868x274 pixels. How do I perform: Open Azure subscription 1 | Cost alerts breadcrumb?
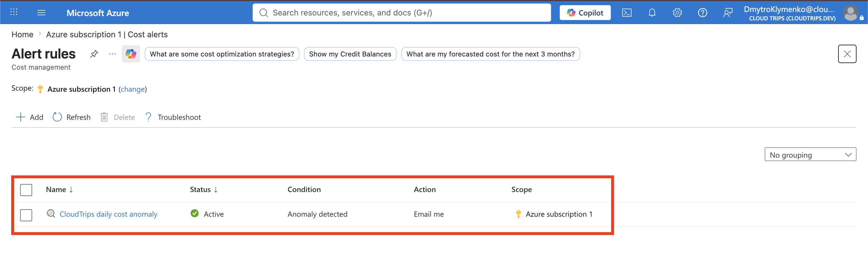(107, 34)
